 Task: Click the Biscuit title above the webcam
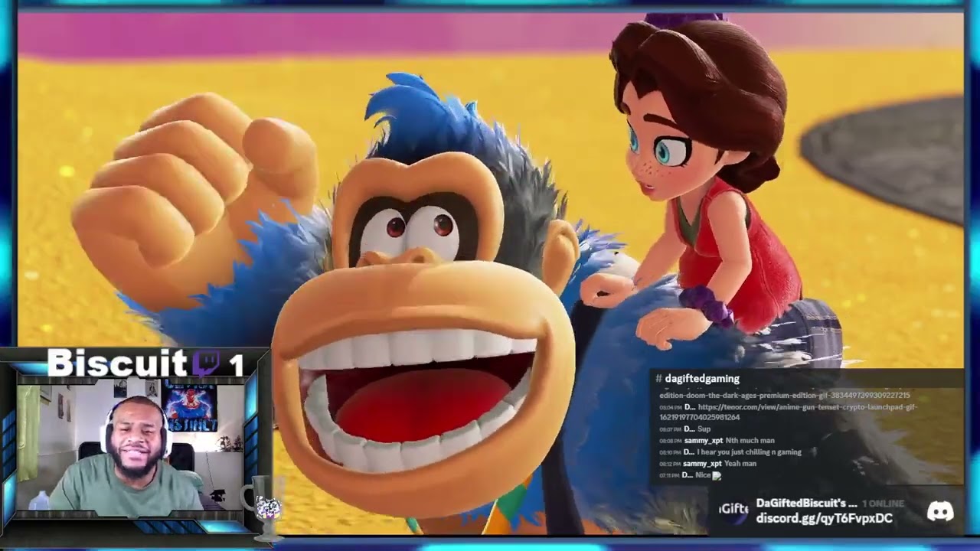(x=116, y=363)
